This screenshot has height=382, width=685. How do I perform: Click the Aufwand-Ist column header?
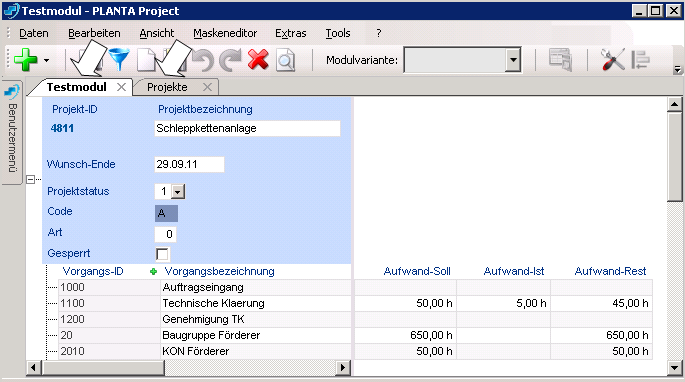[514, 271]
